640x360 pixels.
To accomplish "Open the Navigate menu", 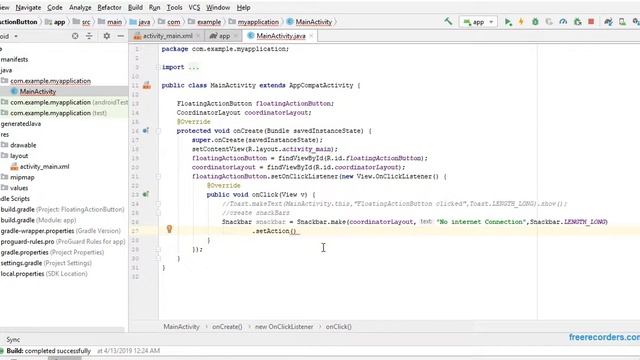I will pos(28,7).
